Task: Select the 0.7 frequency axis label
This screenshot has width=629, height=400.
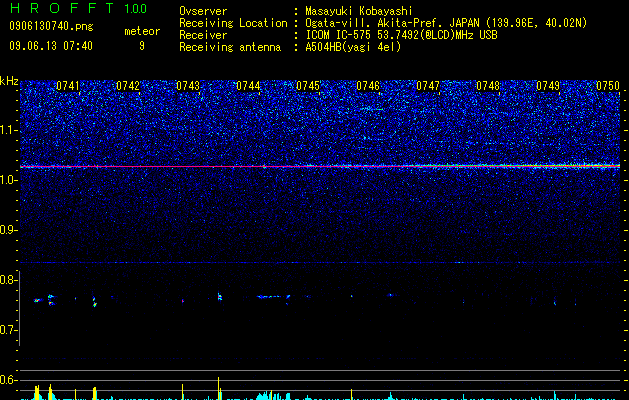Action: pyautogui.click(x=8, y=330)
